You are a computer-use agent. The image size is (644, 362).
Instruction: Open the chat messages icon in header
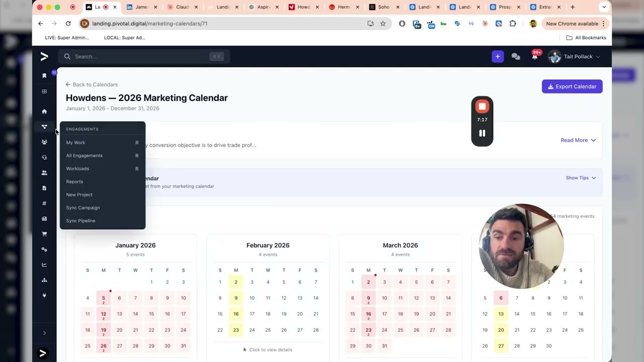[516, 57]
